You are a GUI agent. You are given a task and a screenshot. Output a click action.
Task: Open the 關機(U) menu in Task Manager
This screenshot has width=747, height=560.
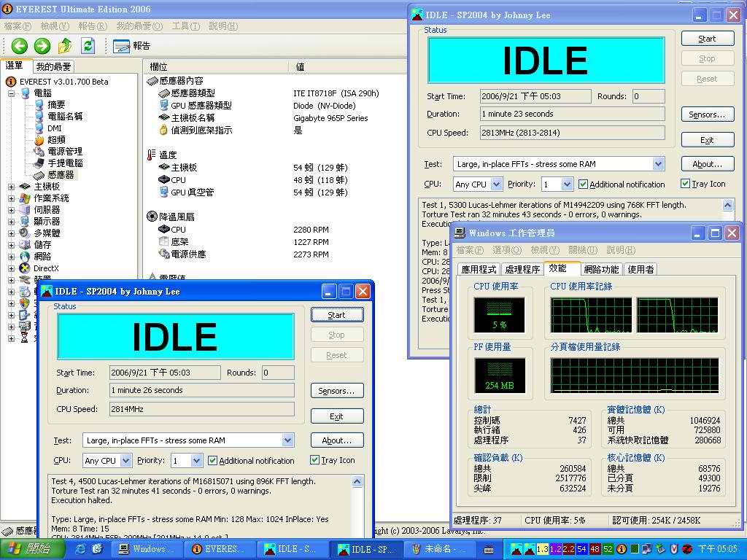[x=583, y=250]
